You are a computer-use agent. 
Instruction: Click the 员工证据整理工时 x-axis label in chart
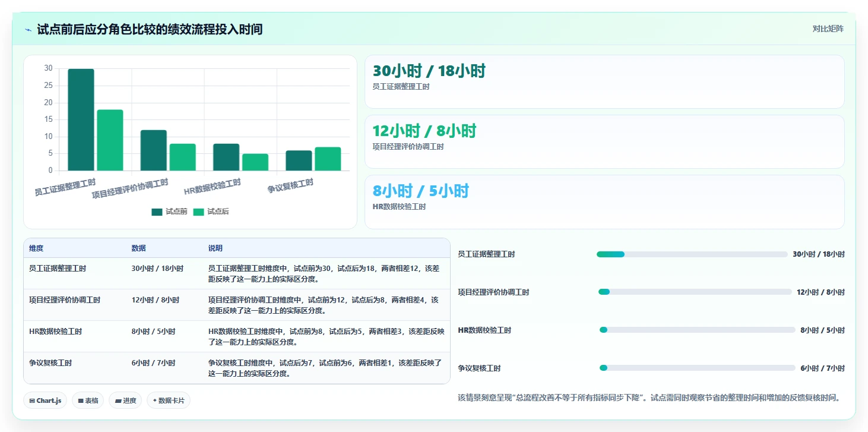[x=65, y=186]
